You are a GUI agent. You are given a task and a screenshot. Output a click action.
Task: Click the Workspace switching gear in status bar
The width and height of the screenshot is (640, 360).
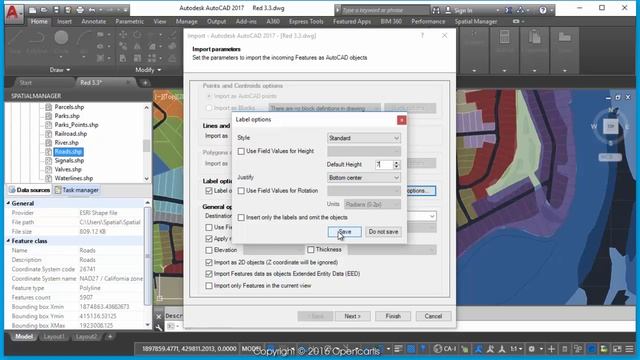point(531,349)
